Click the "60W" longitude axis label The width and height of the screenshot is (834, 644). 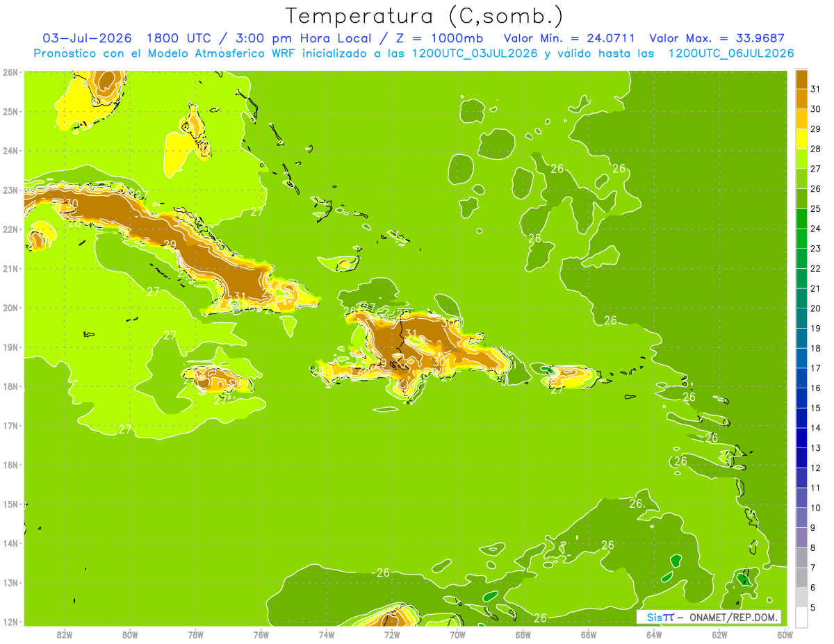click(x=785, y=634)
